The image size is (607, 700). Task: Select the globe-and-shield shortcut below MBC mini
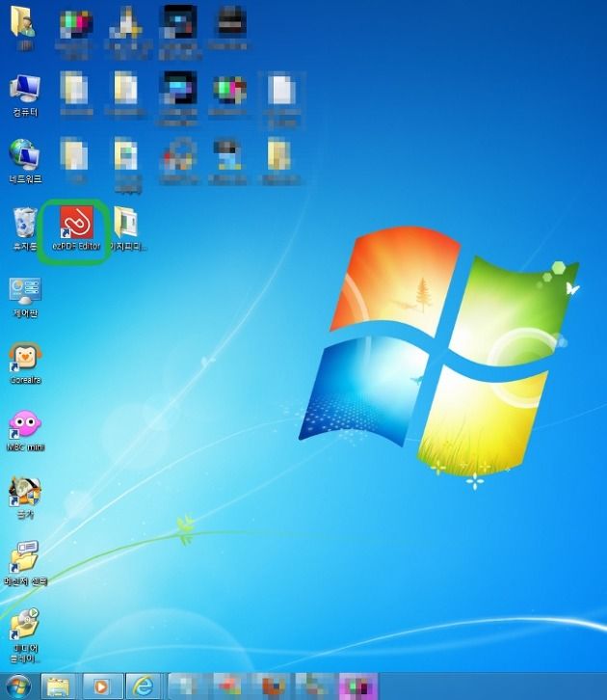click(25, 498)
